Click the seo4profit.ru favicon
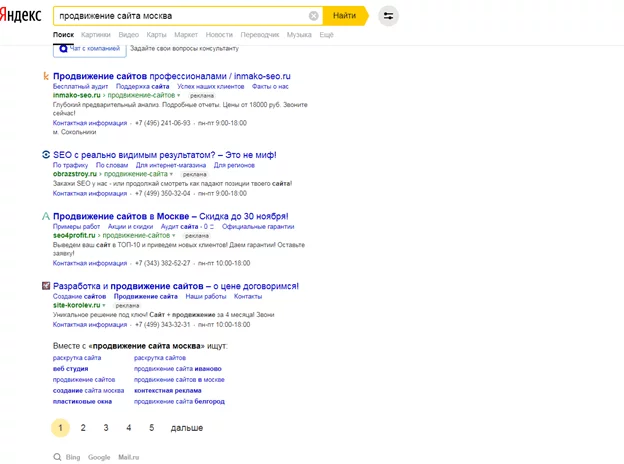The height and width of the screenshot is (464, 624). (46, 216)
